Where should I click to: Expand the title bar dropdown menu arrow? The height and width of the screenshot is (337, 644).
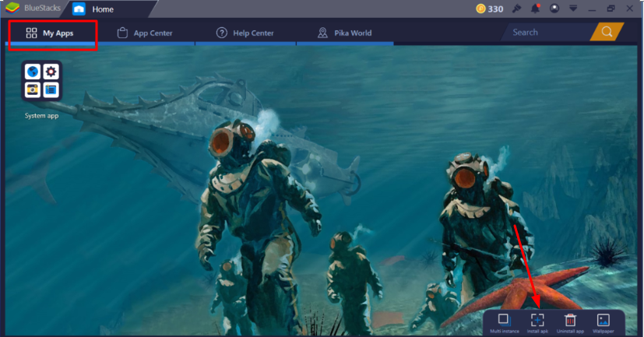(573, 9)
